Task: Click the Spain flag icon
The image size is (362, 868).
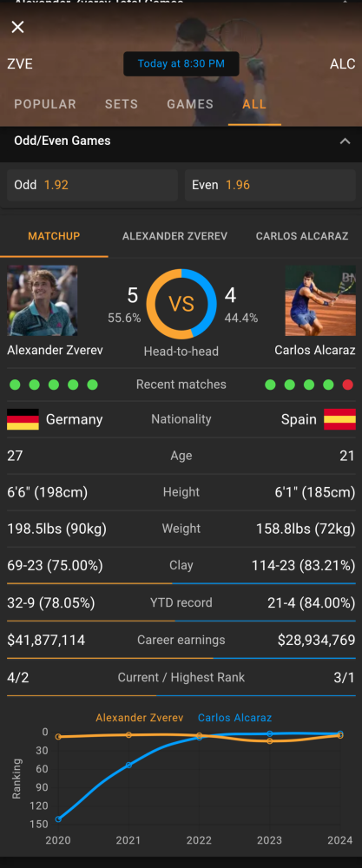Action: coord(339,419)
